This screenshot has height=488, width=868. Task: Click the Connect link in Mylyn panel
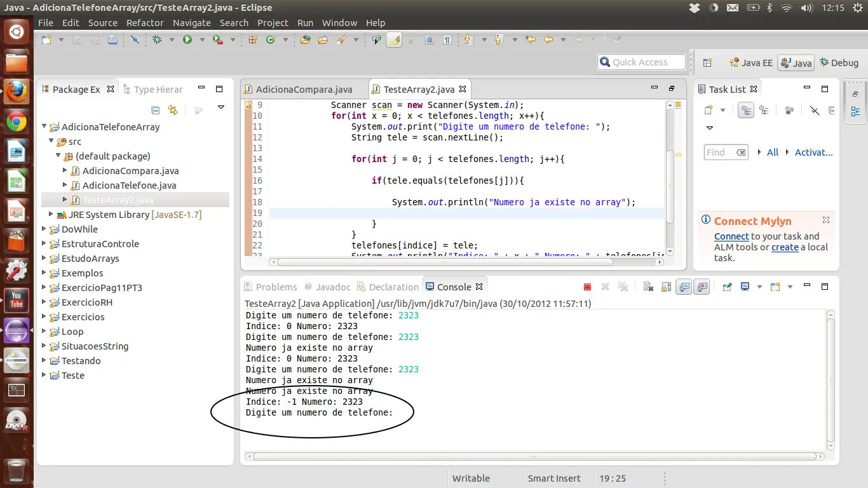point(731,236)
